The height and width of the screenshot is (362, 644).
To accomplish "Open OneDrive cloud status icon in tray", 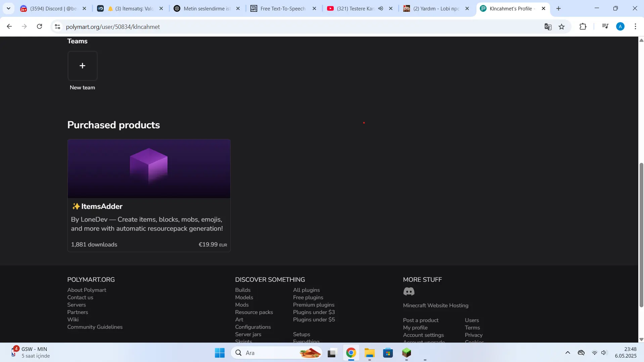I will tap(581, 353).
